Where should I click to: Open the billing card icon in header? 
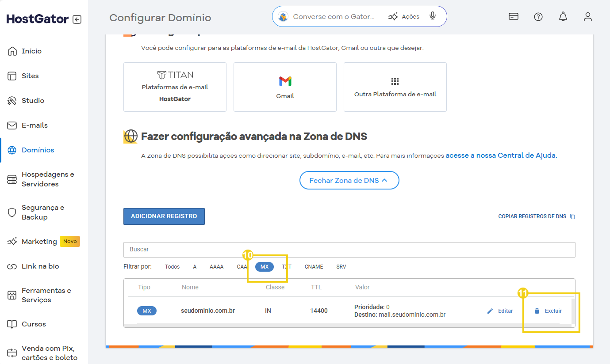click(x=513, y=17)
